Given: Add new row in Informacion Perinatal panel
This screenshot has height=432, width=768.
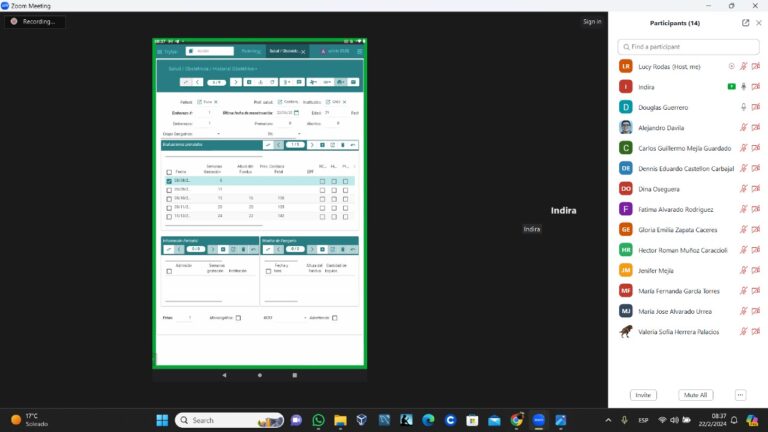Looking at the screenshot, I should [223, 250].
